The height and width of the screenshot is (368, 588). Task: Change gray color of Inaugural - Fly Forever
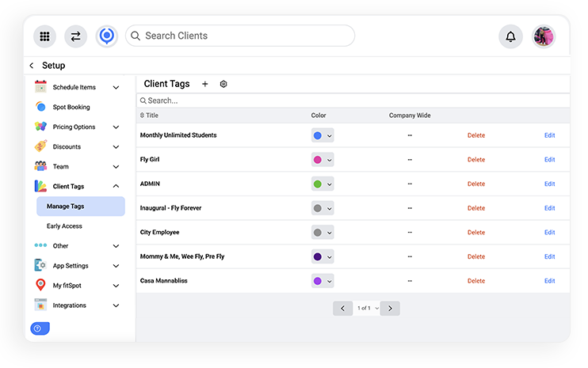(x=323, y=208)
